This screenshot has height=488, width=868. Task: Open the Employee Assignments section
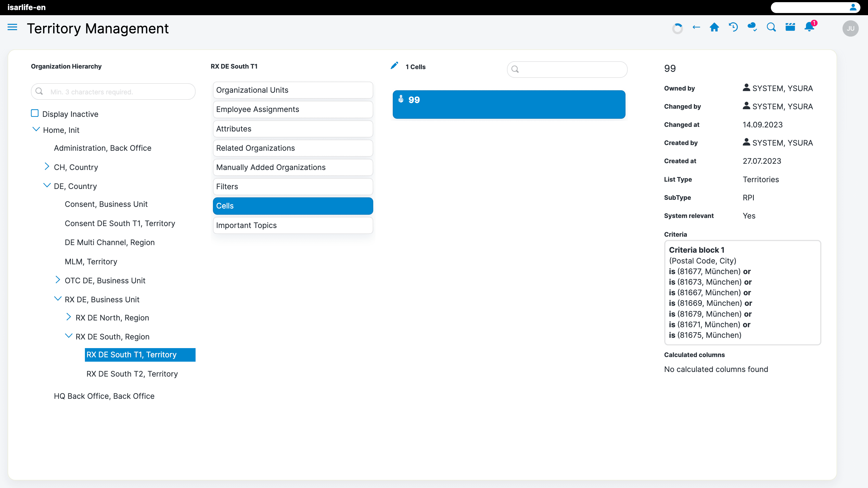292,110
